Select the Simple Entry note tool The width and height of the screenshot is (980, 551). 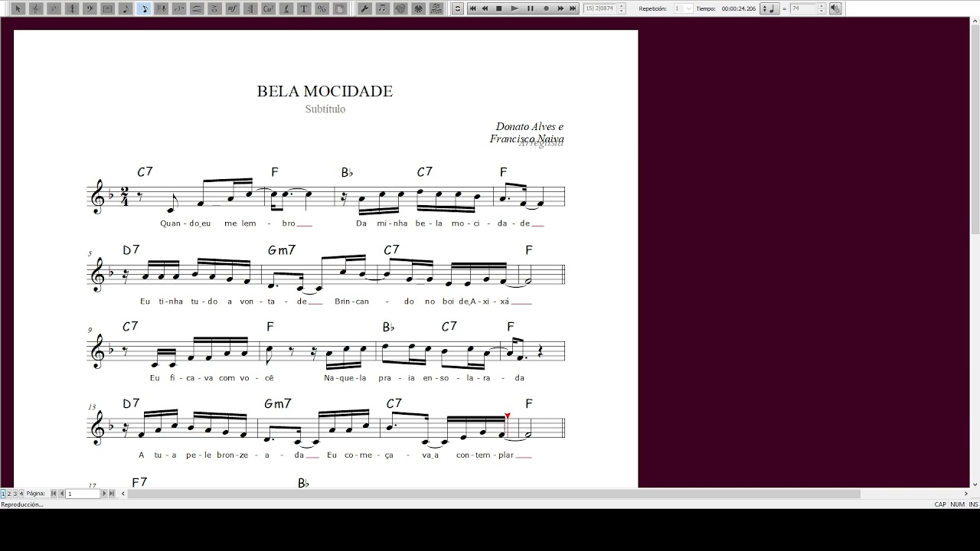tap(126, 8)
